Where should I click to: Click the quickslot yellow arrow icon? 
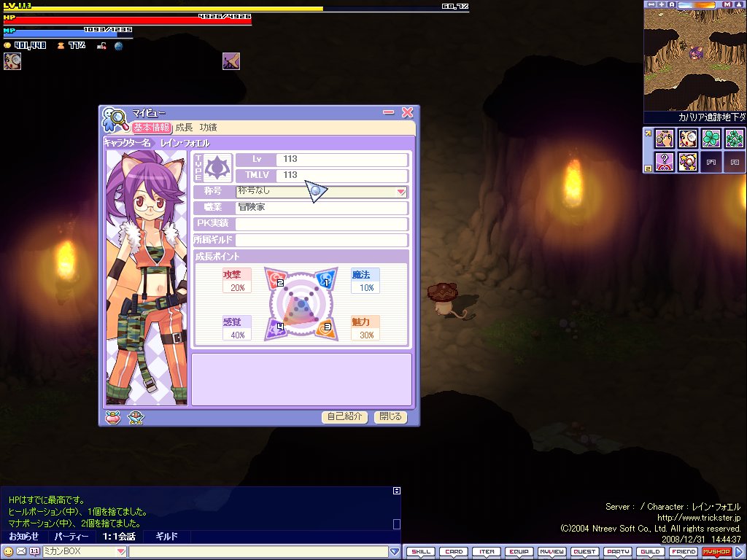point(648,133)
